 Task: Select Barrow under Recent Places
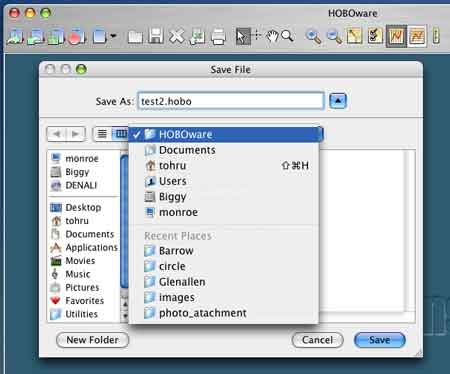pos(224,251)
